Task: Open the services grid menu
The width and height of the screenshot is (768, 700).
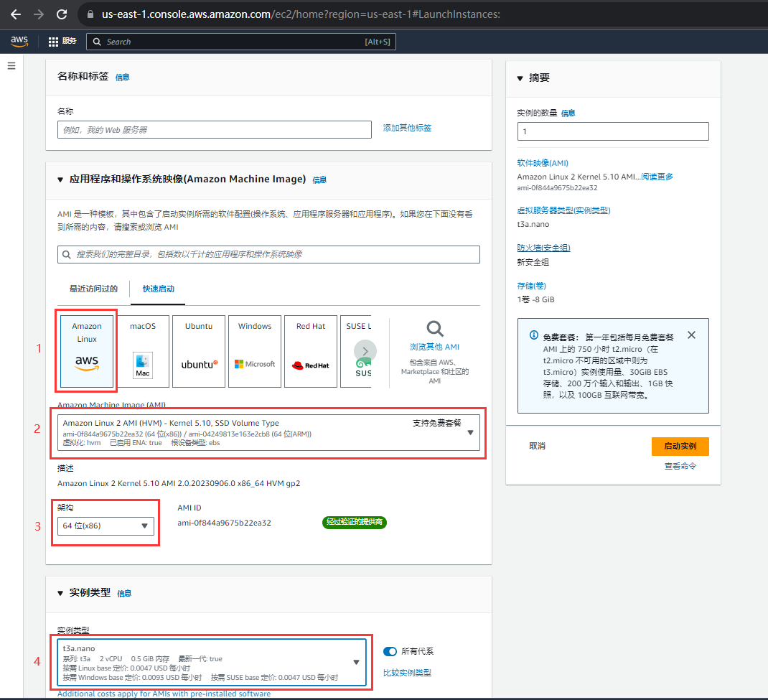Action: pyautogui.click(x=54, y=42)
